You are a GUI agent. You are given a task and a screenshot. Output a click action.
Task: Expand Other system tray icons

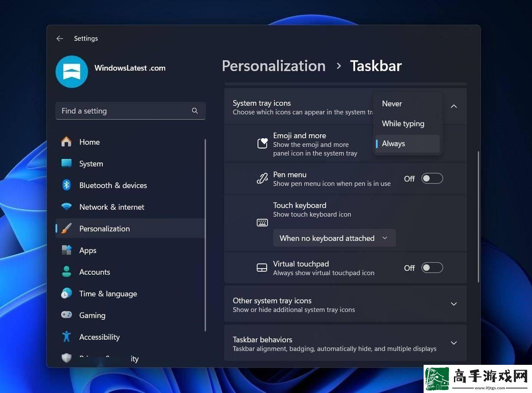click(x=454, y=304)
